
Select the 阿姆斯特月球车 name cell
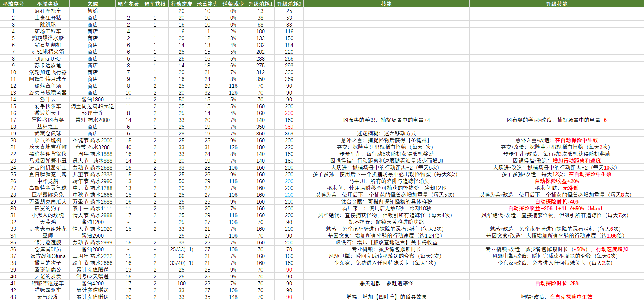coord(48,79)
